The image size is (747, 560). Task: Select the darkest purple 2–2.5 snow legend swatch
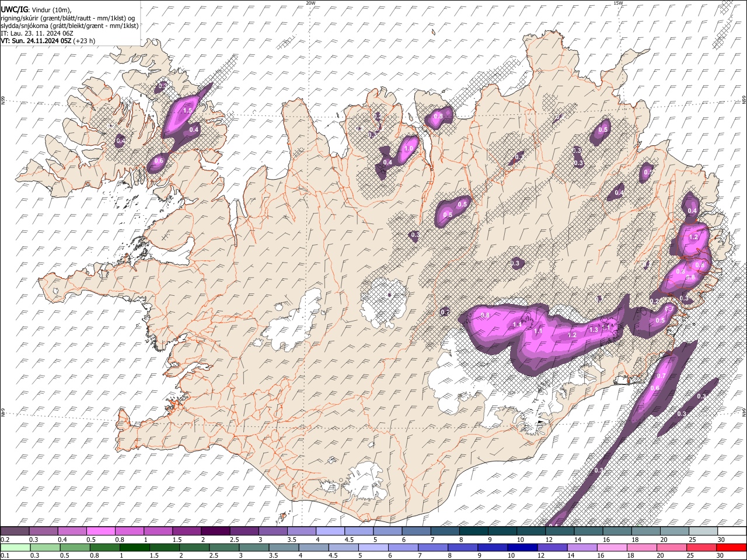pos(215,531)
